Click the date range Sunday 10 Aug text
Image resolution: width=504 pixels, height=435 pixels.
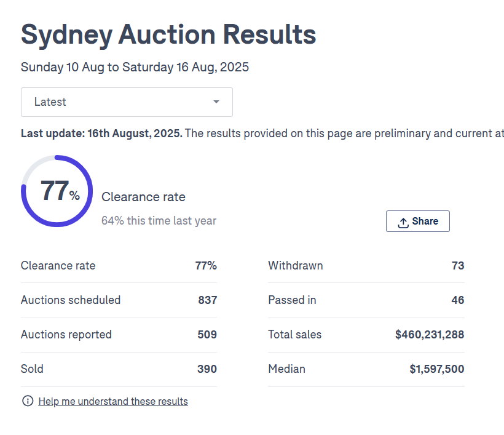point(135,67)
